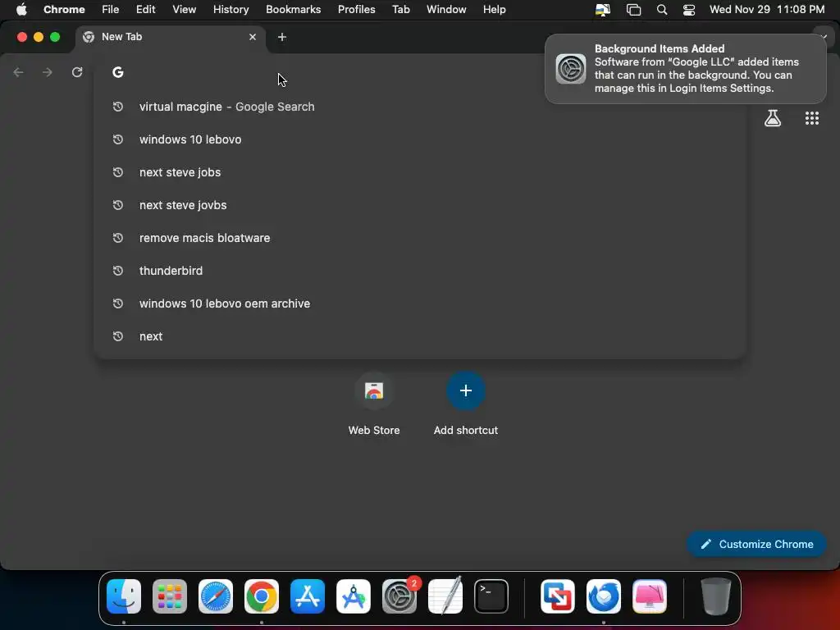Open VMware Fusion from the Dock
Viewport: 840px width, 630px height.
click(558, 596)
